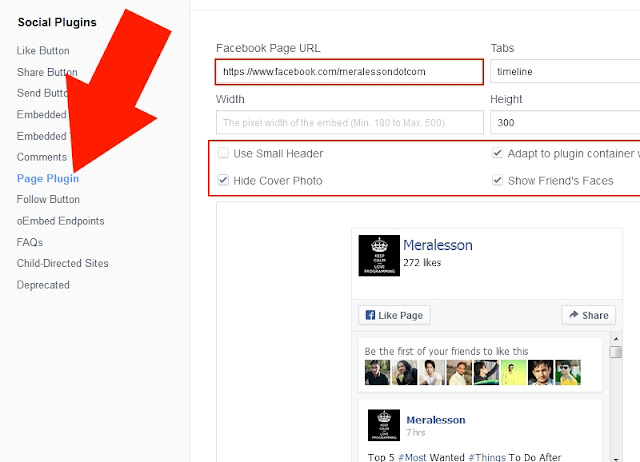Click the Height field showing 300
The height and width of the screenshot is (462, 640).
point(565,122)
